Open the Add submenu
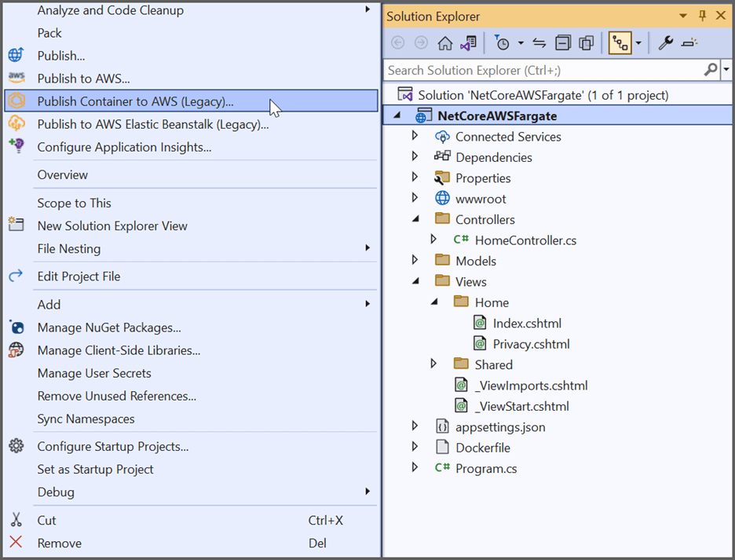This screenshot has height=560, width=735. (49, 305)
